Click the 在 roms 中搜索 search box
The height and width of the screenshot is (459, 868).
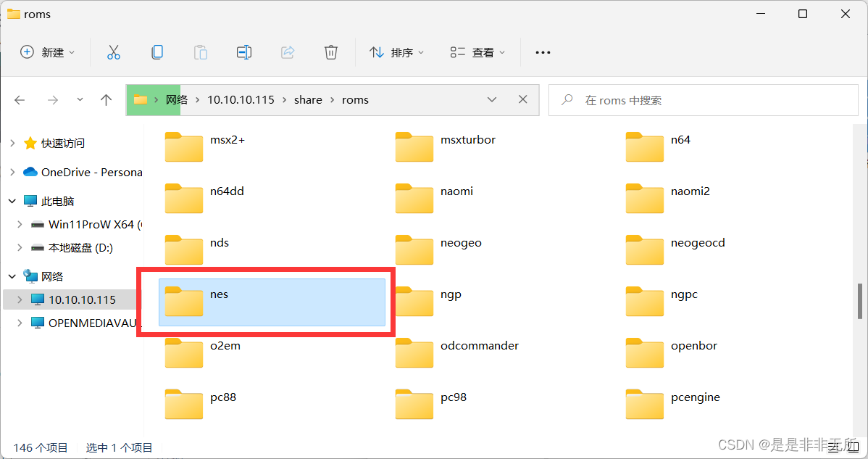click(x=703, y=99)
